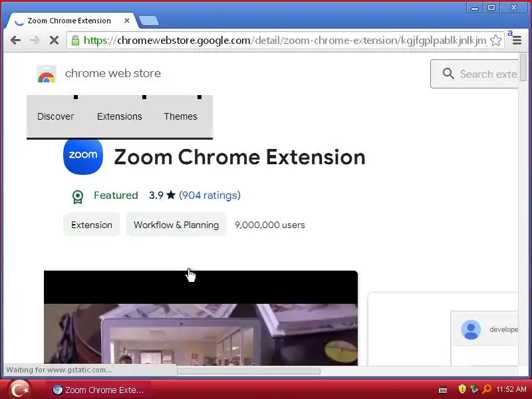Screen dimensions: 532x399
Task: Select the Zoom Chrome Exte... taskbar button
Action: [x=98, y=390]
